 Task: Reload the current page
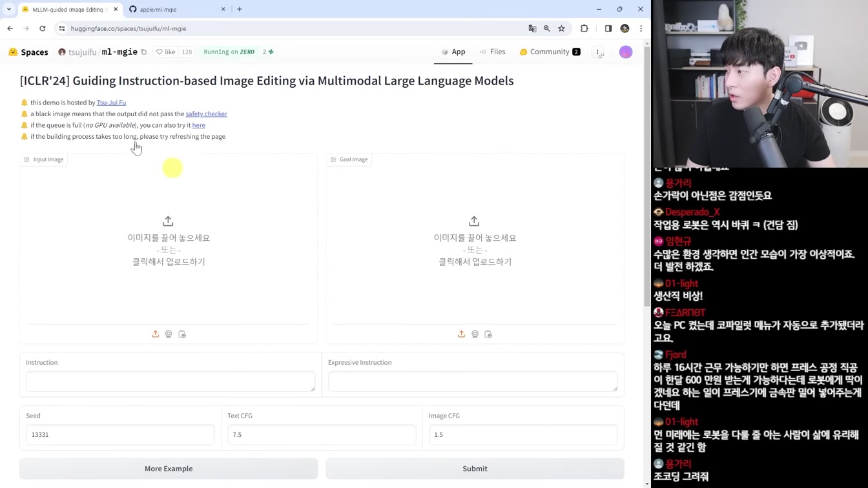click(x=43, y=28)
